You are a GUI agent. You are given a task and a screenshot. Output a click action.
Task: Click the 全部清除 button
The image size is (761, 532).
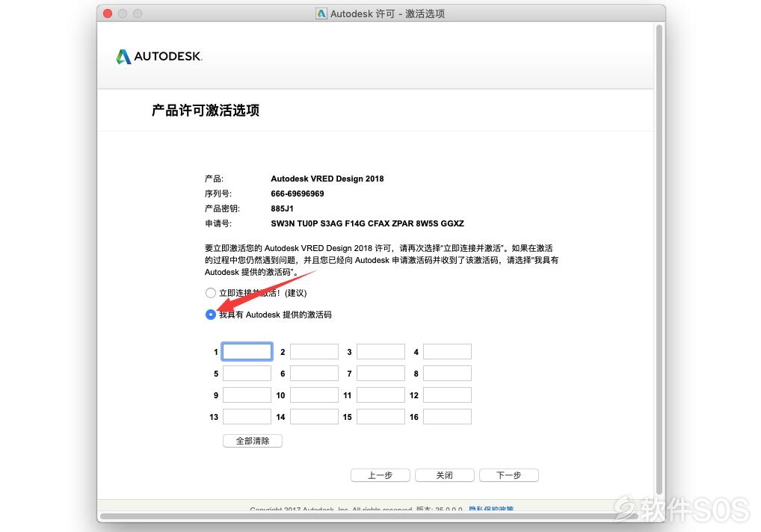tap(253, 441)
